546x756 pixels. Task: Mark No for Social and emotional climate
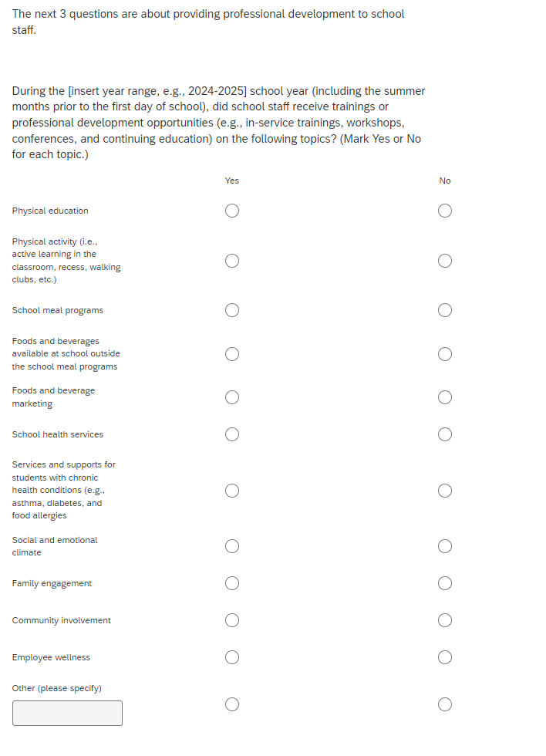444,546
